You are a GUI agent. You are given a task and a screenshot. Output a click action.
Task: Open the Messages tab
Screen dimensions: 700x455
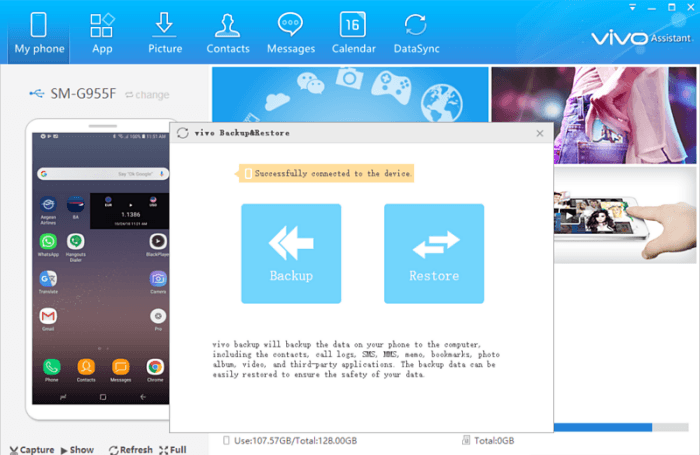coord(291,33)
